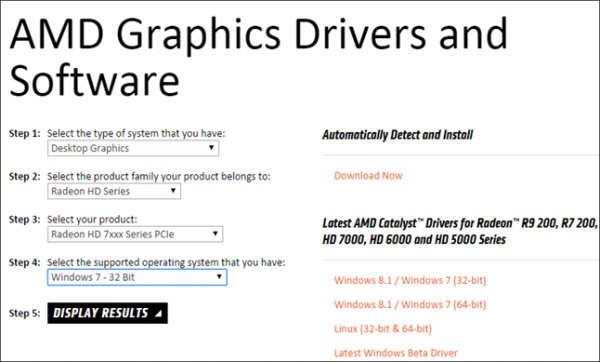Image resolution: width=600 pixels, height=362 pixels.
Task: Click the arrow next to Radeon HD 7xxx Series PCIe
Action: tap(215, 234)
